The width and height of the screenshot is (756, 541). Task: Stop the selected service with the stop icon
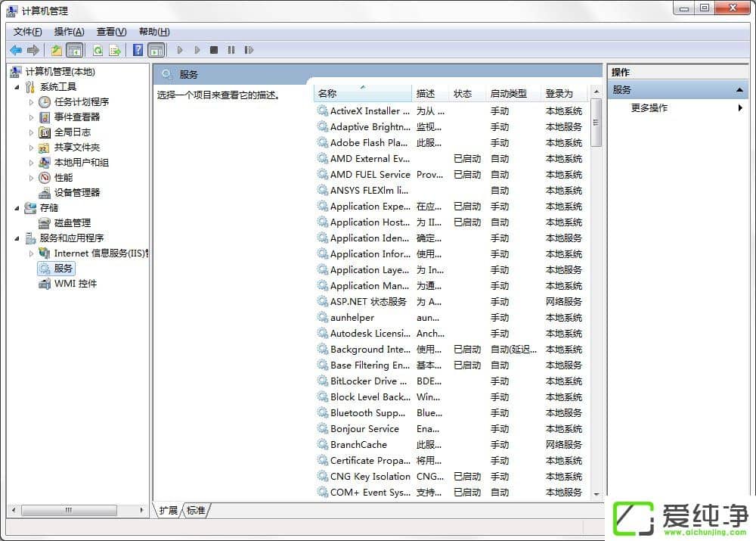coord(214,50)
